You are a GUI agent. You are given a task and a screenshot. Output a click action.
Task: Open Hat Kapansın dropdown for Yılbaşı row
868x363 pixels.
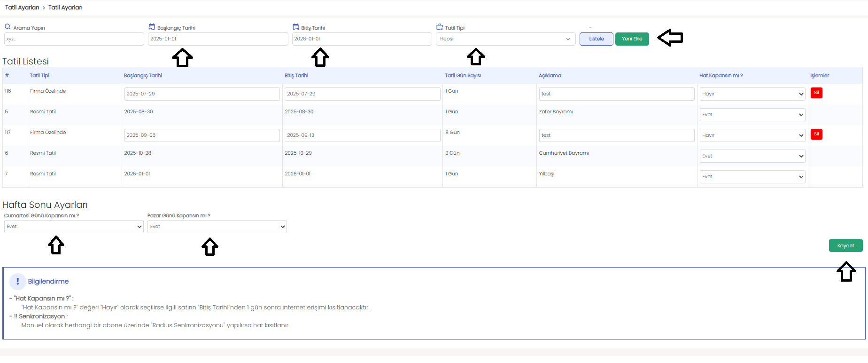click(752, 177)
